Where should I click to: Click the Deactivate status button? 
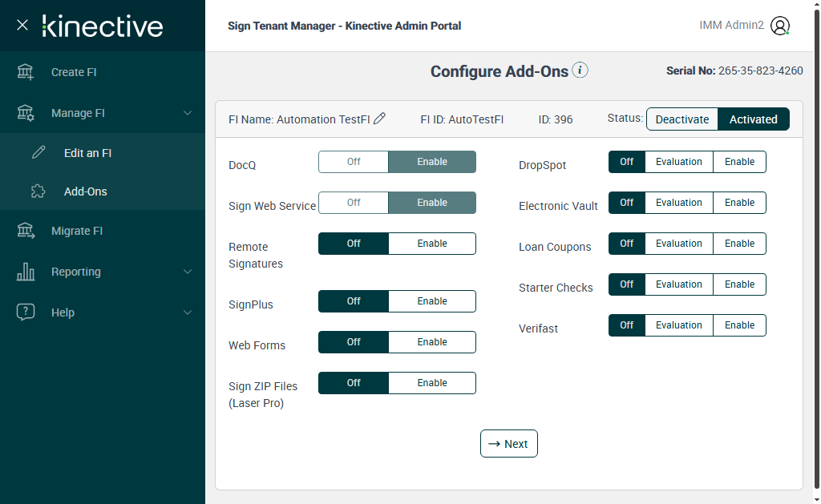[x=682, y=119]
